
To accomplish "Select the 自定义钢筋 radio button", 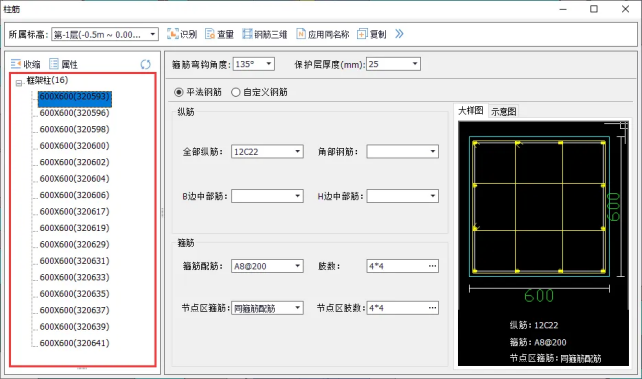I will click(235, 92).
